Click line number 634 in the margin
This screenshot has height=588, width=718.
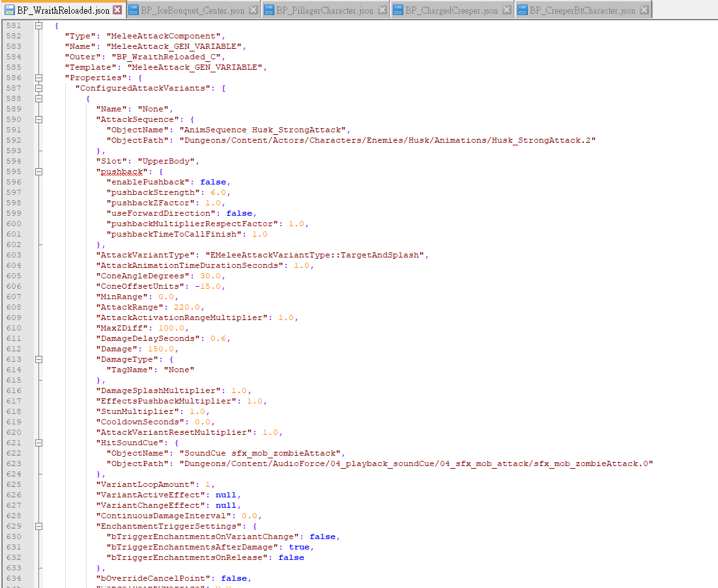(x=14, y=578)
